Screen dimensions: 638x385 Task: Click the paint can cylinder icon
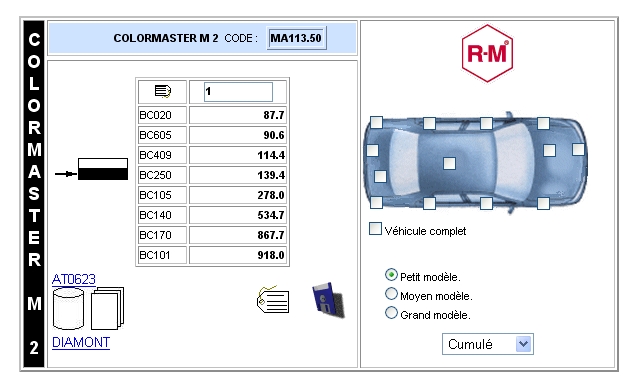coord(68,308)
